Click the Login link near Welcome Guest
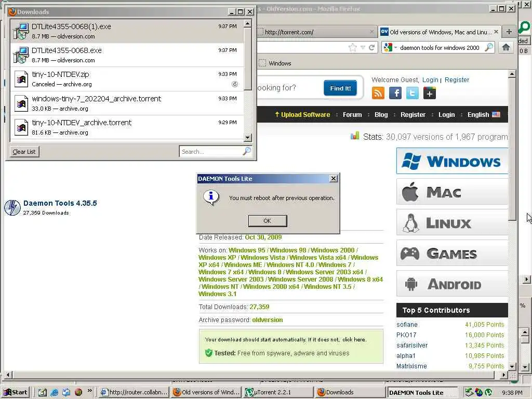This screenshot has height=399, width=532. point(430,79)
